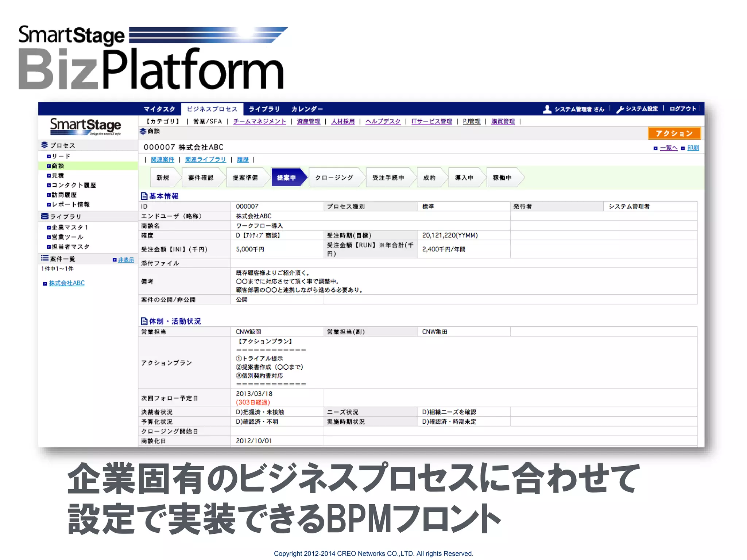Open 訪問履歴 in sidebar
747x560 pixels.
[64, 195]
